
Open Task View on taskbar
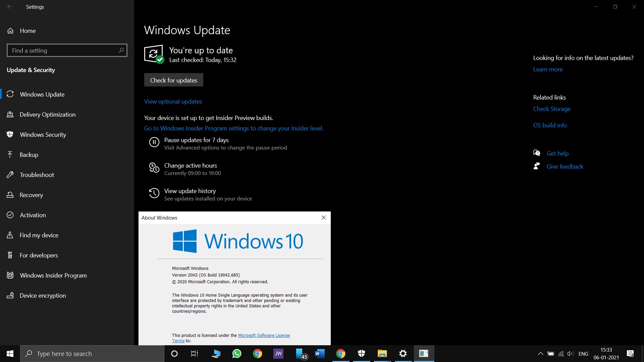tap(195, 354)
